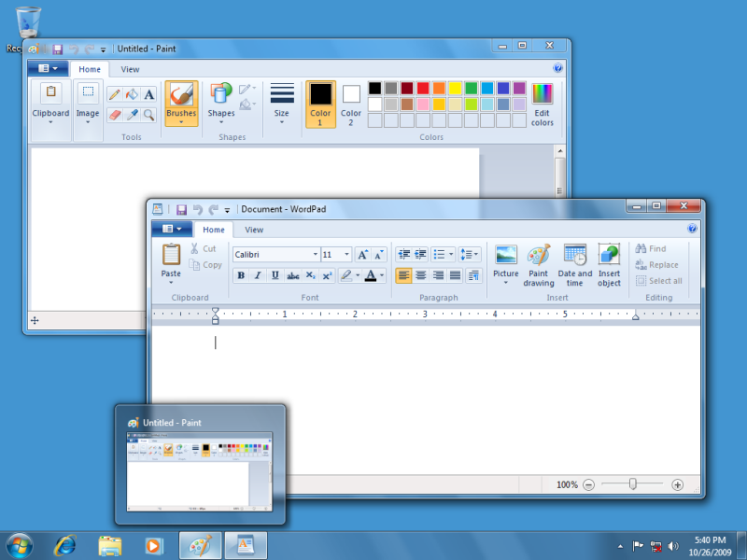747x560 pixels.
Task: Click the Untitled - Paint taskbar thumbnail preview
Action: tap(200, 471)
